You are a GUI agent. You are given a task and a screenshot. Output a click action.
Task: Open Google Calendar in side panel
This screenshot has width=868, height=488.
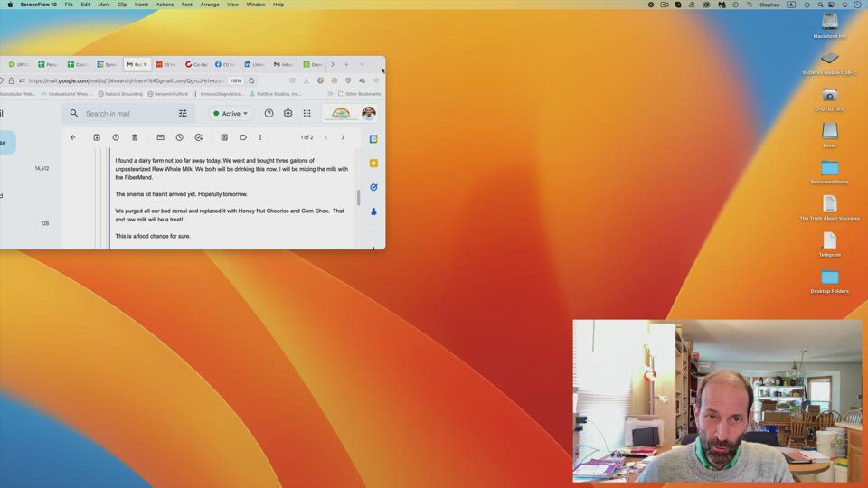373,139
